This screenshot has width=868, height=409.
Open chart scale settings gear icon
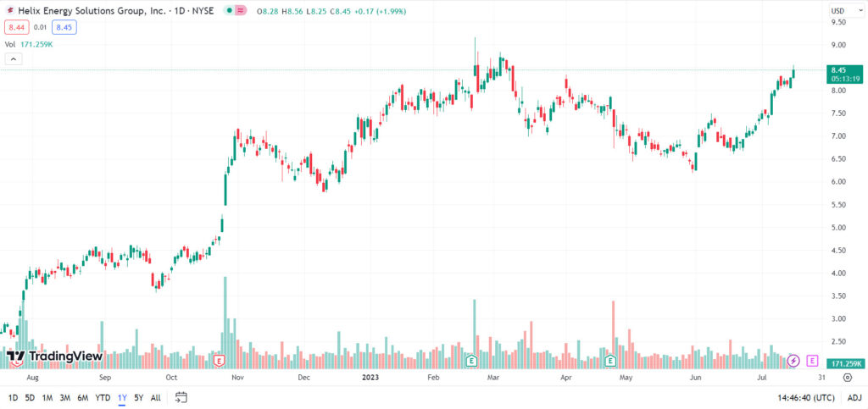coord(847,378)
